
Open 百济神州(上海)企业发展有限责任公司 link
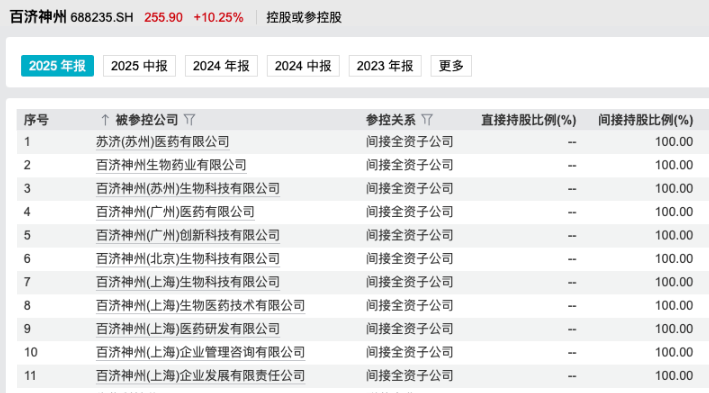200,376
